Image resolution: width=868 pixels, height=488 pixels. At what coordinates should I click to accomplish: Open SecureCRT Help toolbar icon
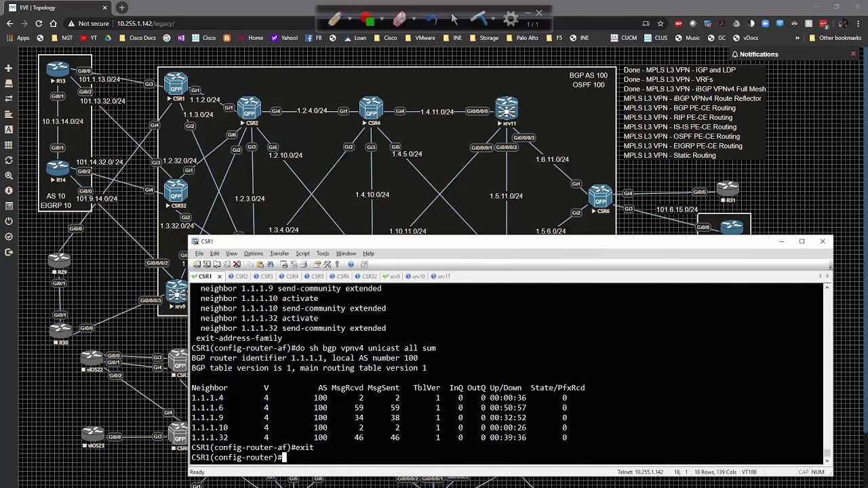(x=351, y=264)
